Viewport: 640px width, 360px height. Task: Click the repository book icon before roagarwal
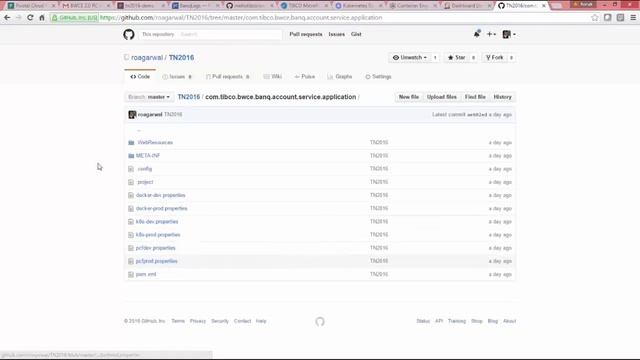tap(127, 58)
